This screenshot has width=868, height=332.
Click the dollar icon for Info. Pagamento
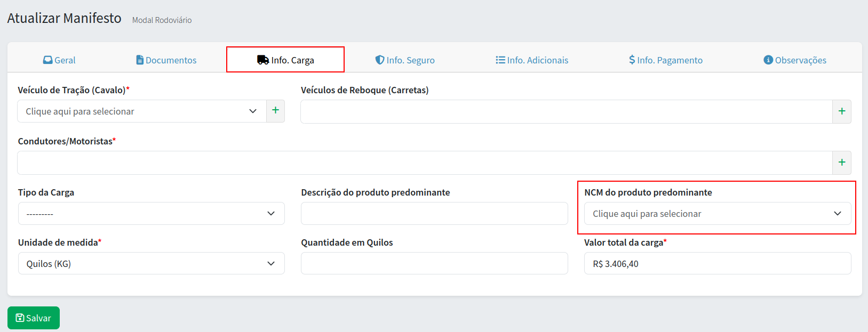click(x=632, y=60)
